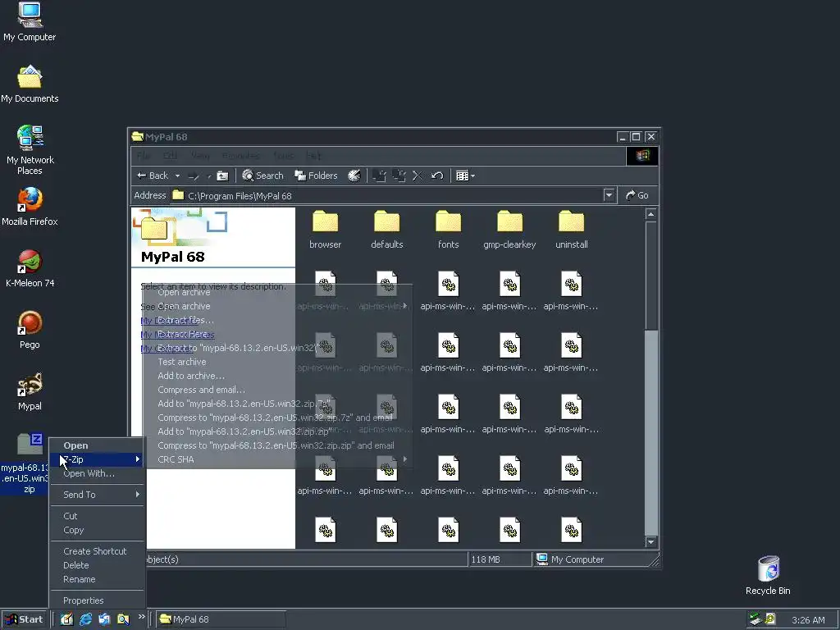
Task: Click the mypal-68.13 zip file on desktop
Action: pos(25,463)
